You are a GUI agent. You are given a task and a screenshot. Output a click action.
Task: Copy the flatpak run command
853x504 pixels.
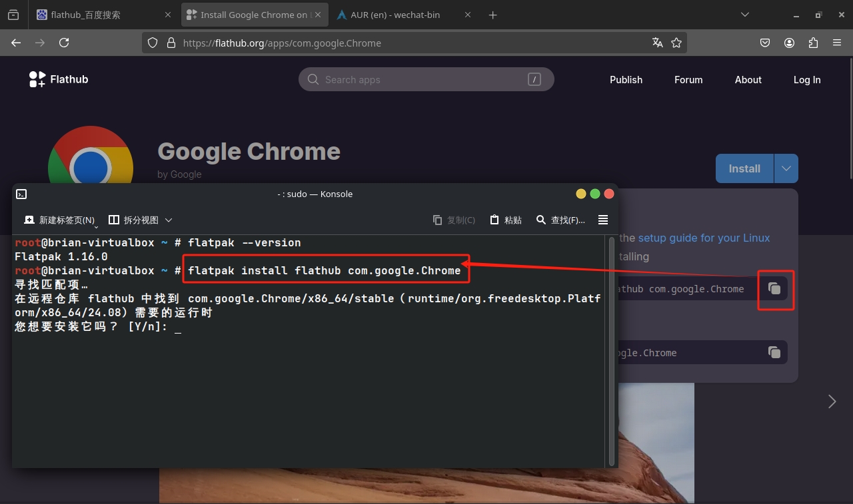774,352
